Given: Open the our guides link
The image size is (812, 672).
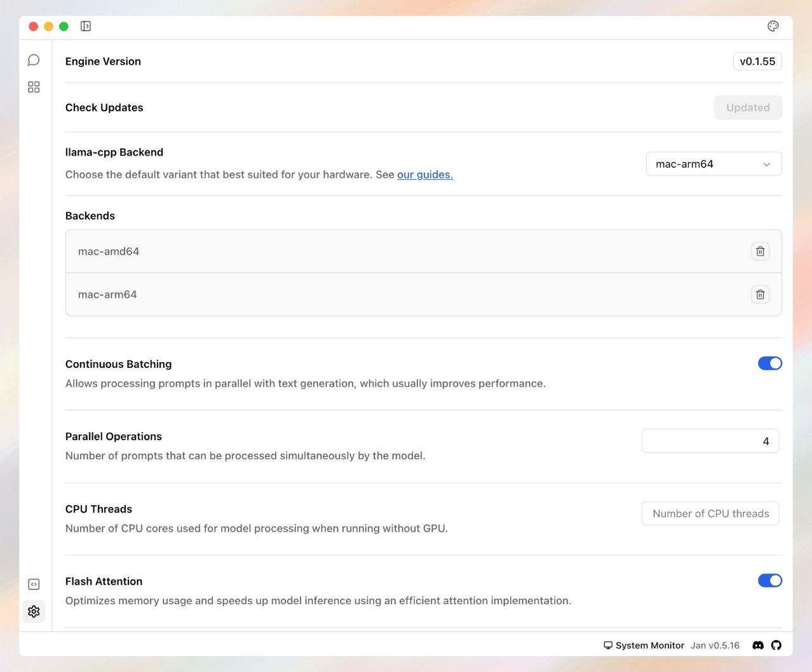Looking at the screenshot, I should (x=424, y=174).
